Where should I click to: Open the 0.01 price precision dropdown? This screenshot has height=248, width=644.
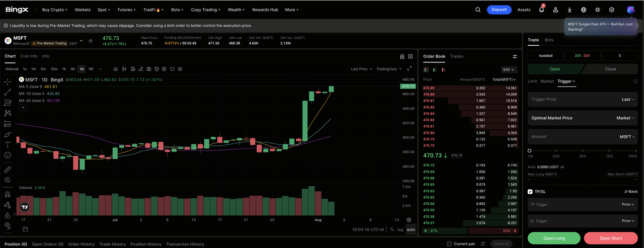point(509,70)
